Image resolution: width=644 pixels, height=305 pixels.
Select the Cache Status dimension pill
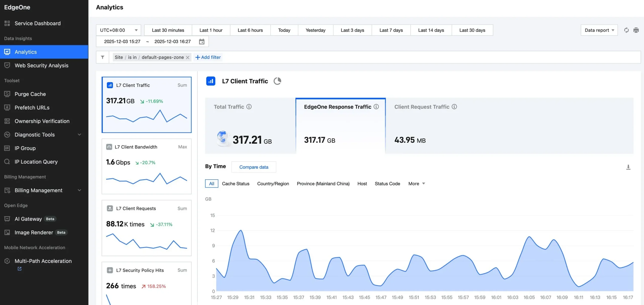tap(235, 183)
